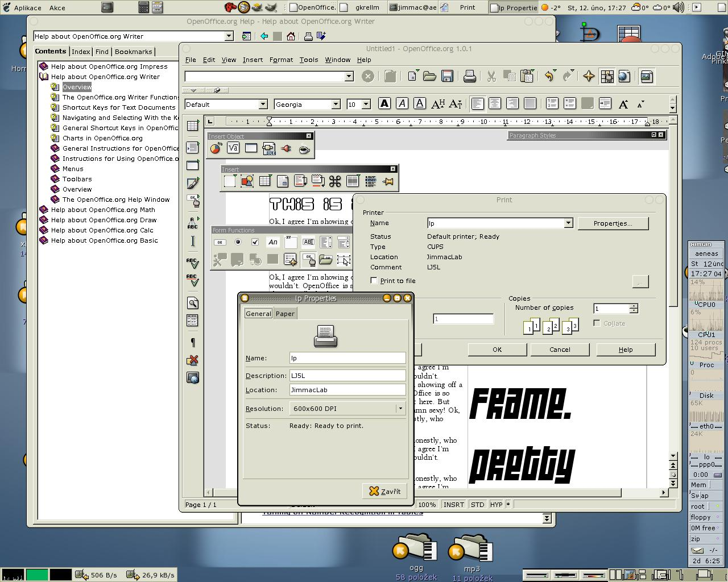The width and height of the screenshot is (728, 582).
Task: Enable the Print to file checkbox
Action: [374, 281]
